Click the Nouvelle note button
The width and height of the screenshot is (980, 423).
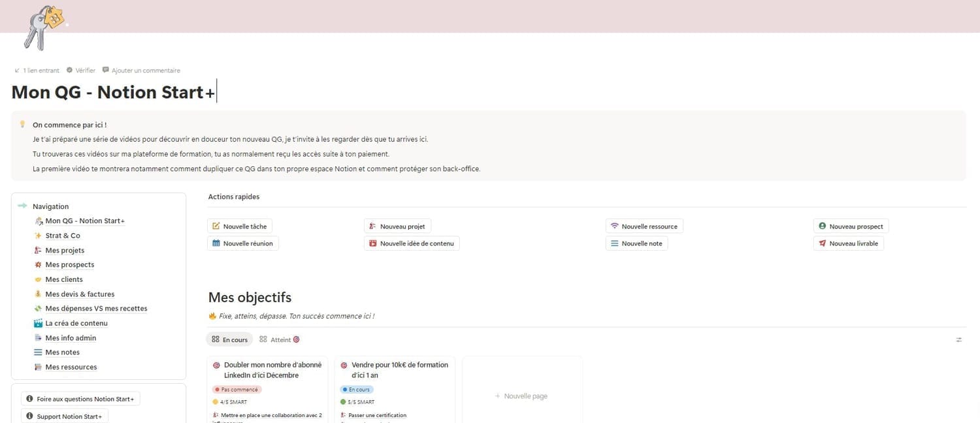click(636, 243)
